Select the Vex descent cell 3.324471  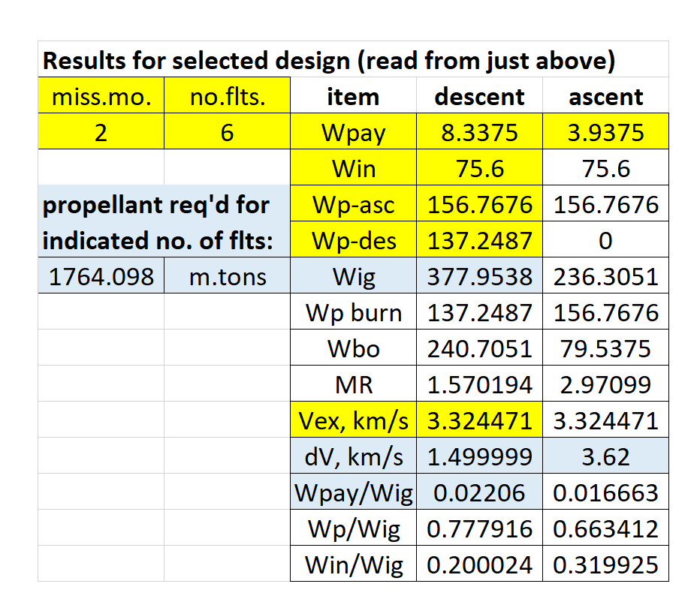click(x=479, y=420)
